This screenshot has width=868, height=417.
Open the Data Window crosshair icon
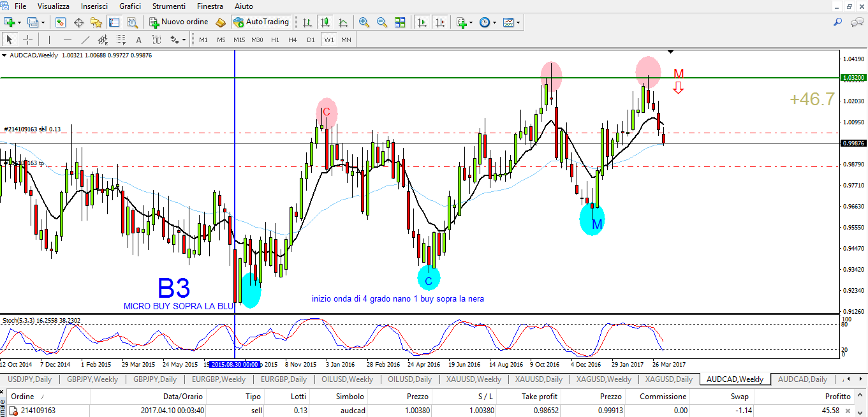click(78, 22)
